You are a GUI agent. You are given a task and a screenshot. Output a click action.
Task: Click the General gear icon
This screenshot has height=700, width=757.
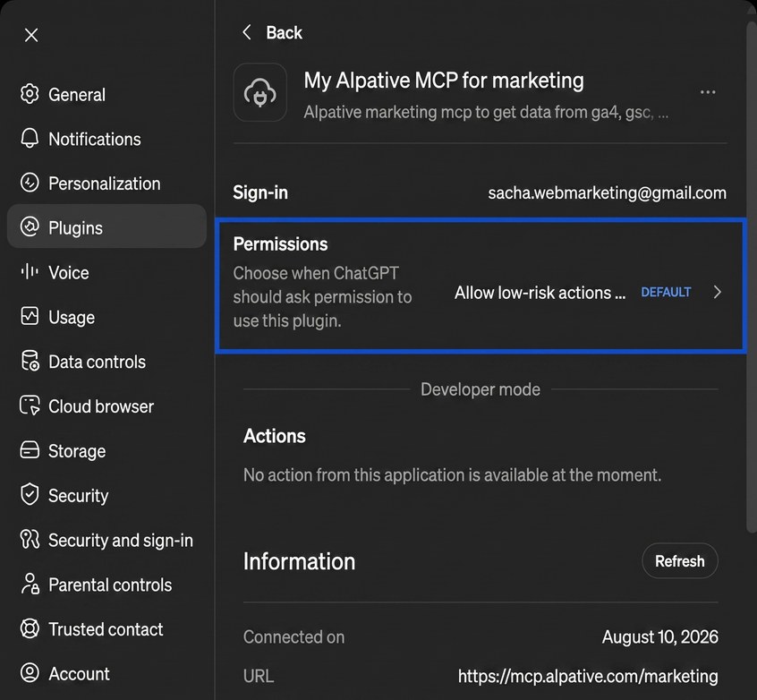[30, 94]
